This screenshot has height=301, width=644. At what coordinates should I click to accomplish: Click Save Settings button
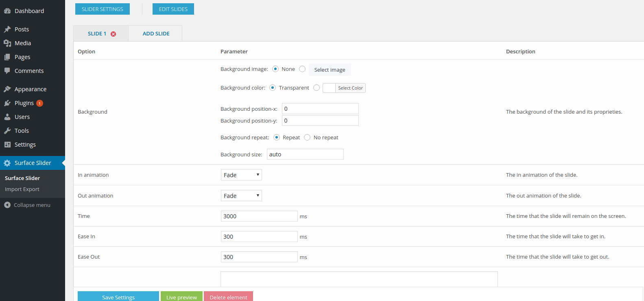[118, 297]
